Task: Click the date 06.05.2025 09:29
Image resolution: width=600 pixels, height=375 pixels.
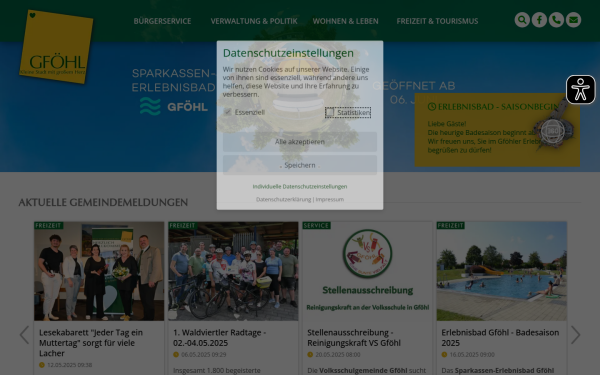Action: [x=204, y=355]
